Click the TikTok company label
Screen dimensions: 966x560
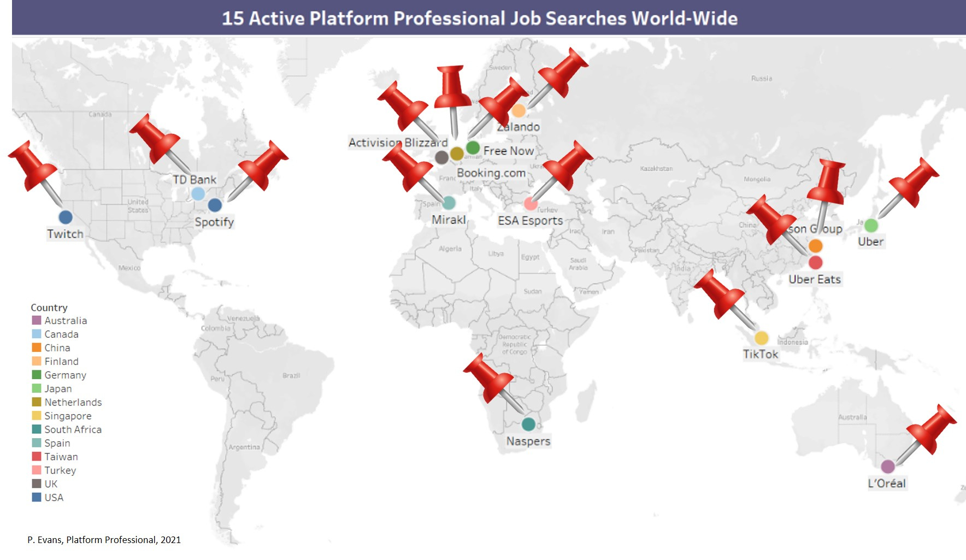[761, 354]
